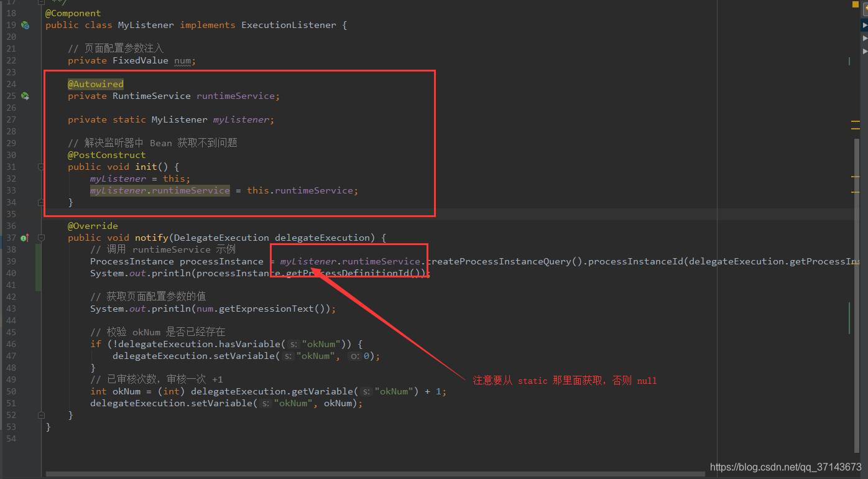Click the init method name
Screen dimensions: 868x479
click(x=146, y=167)
